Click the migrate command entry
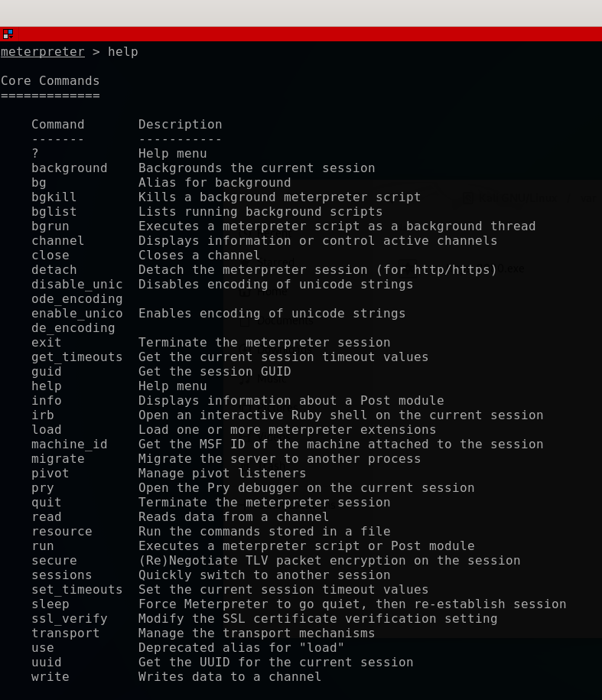The width and height of the screenshot is (602, 700). (x=57, y=459)
